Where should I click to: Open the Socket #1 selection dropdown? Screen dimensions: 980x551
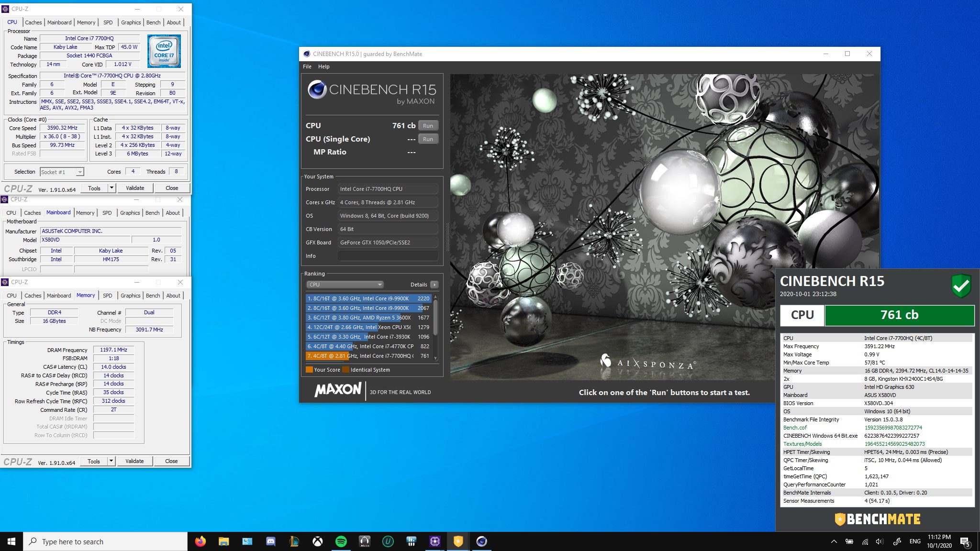point(62,172)
